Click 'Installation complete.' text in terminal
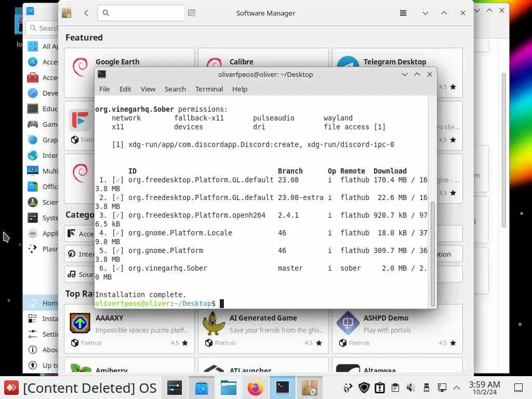The height and width of the screenshot is (399, 532). point(140,295)
